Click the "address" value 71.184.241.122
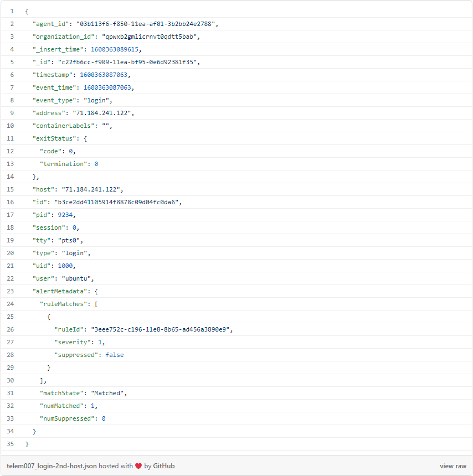This screenshot has height=476, width=473. [x=102, y=113]
